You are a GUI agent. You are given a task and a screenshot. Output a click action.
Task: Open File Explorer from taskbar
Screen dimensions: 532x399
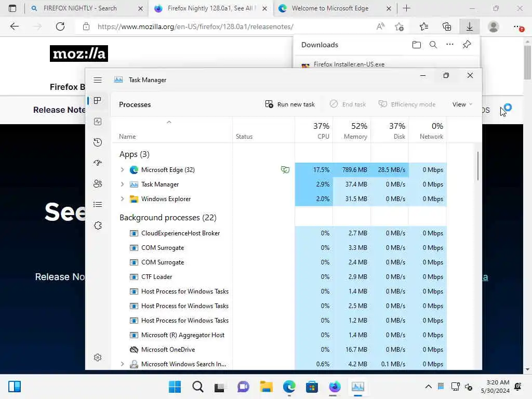[267, 387]
